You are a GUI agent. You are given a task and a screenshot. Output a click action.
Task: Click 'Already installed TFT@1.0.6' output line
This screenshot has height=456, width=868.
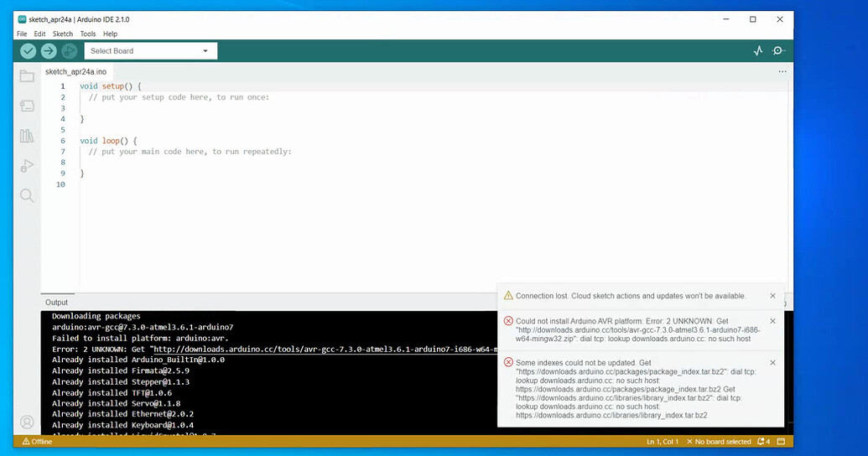click(112, 393)
